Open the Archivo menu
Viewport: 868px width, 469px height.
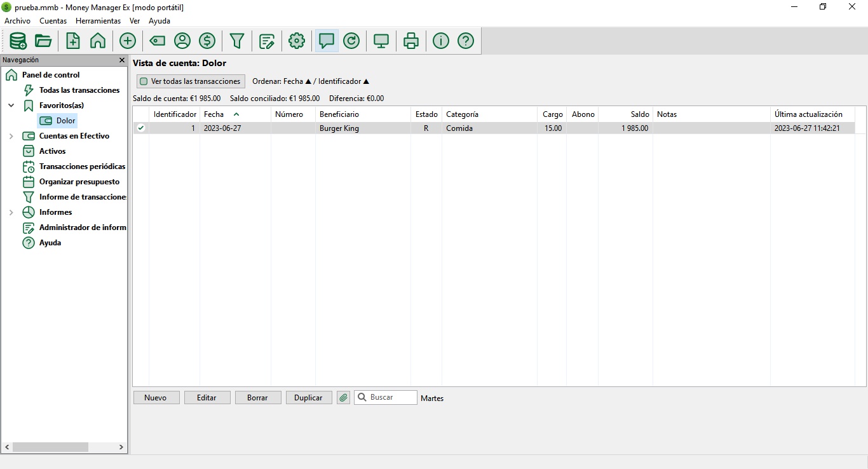[x=17, y=21]
